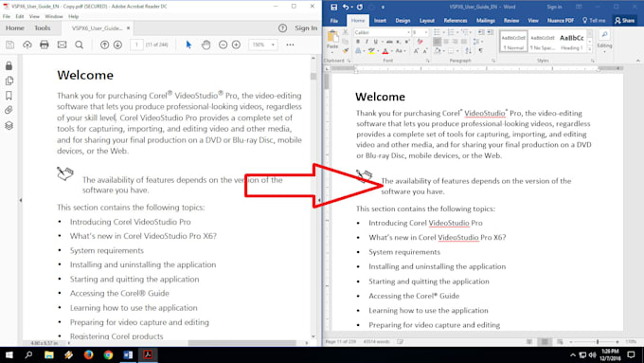This screenshot has height=363, width=644.
Task: Click Undo in Word quick access toolbar
Action: [346, 7]
